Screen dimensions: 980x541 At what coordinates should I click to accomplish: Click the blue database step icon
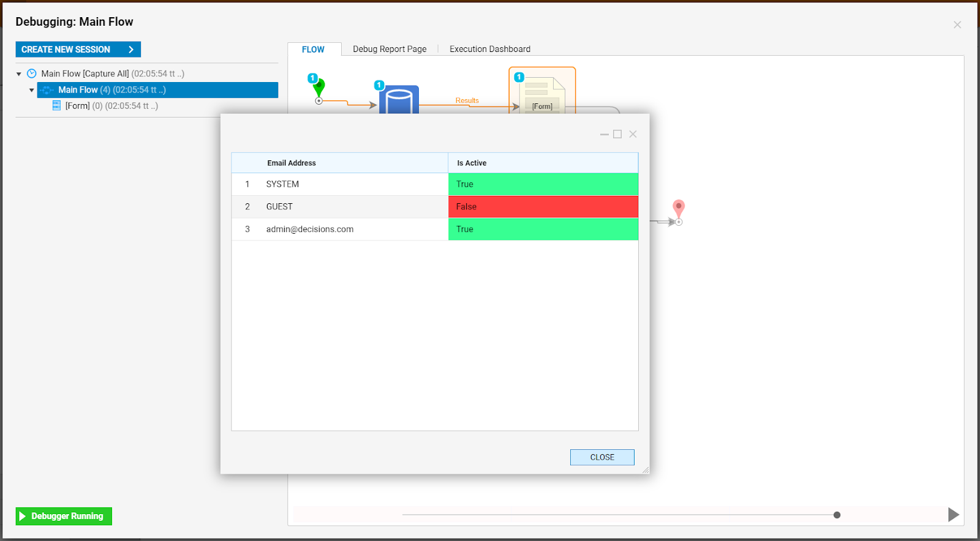click(x=399, y=100)
